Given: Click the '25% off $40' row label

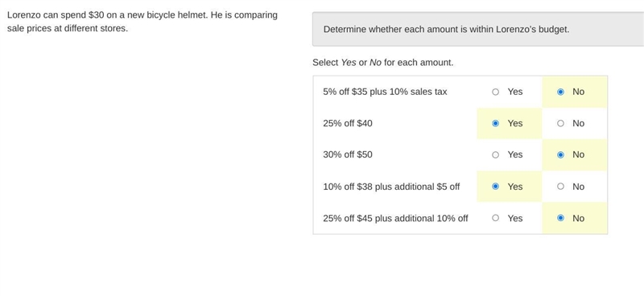Looking at the screenshot, I should [x=348, y=124].
